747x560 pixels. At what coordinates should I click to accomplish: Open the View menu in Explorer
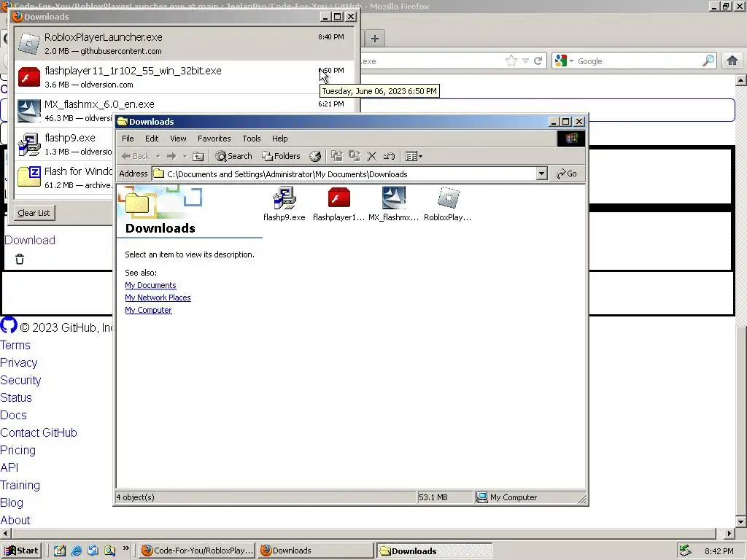[x=178, y=139]
